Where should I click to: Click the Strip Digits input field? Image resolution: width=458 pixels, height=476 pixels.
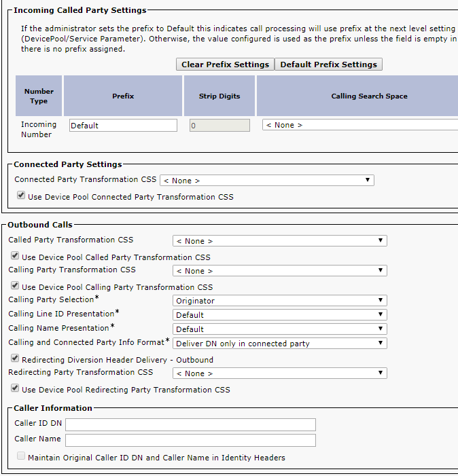[219, 126]
